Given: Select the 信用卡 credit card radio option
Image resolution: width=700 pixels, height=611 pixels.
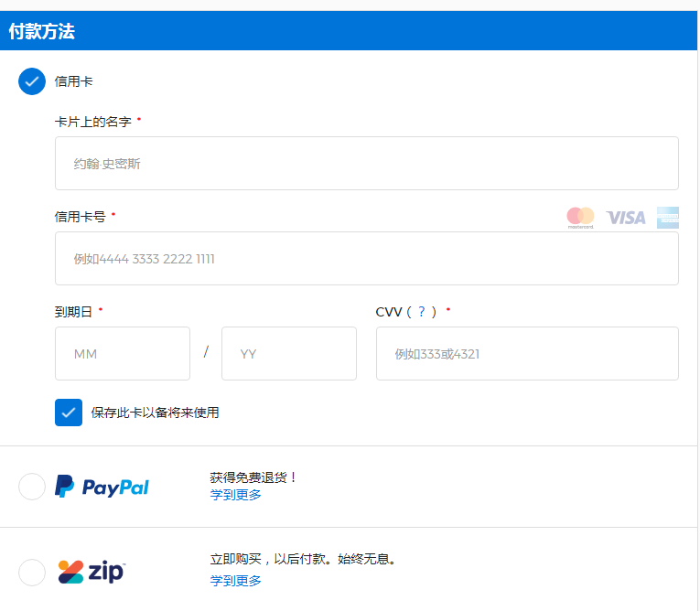Looking at the screenshot, I should pyautogui.click(x=32, y=81).
